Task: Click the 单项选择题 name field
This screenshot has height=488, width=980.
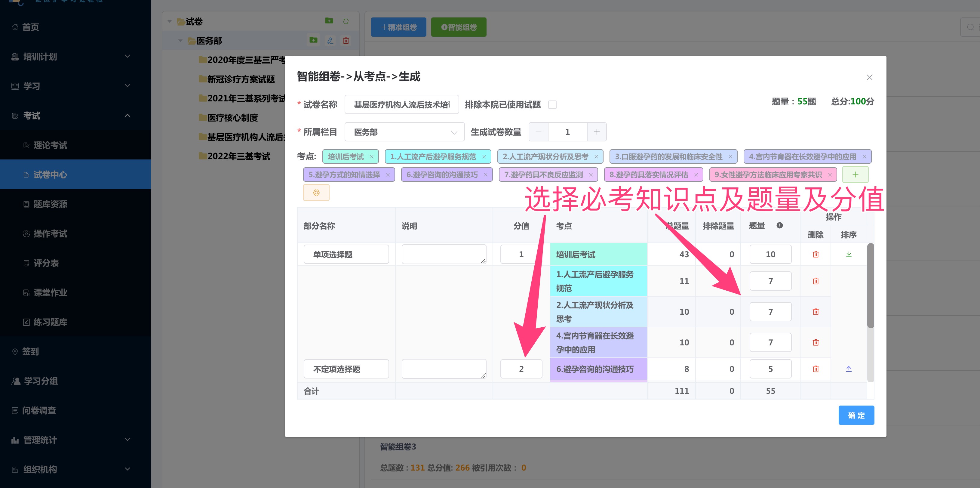Action: pos(346,254)
